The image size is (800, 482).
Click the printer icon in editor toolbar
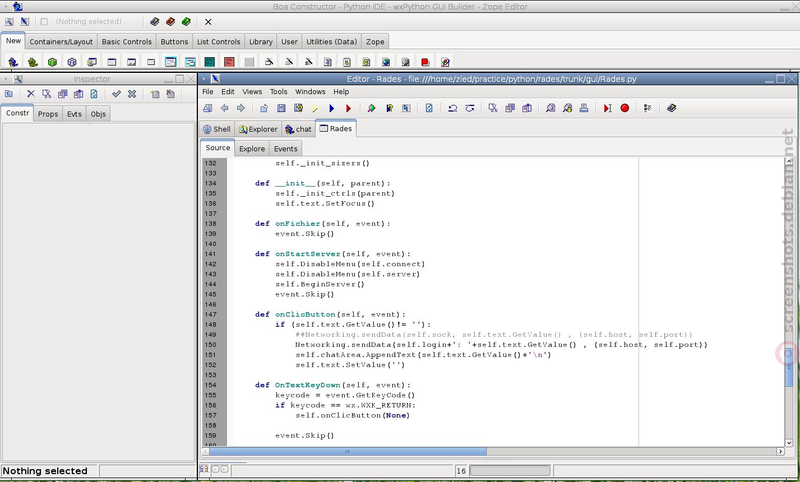click(584, 108)
